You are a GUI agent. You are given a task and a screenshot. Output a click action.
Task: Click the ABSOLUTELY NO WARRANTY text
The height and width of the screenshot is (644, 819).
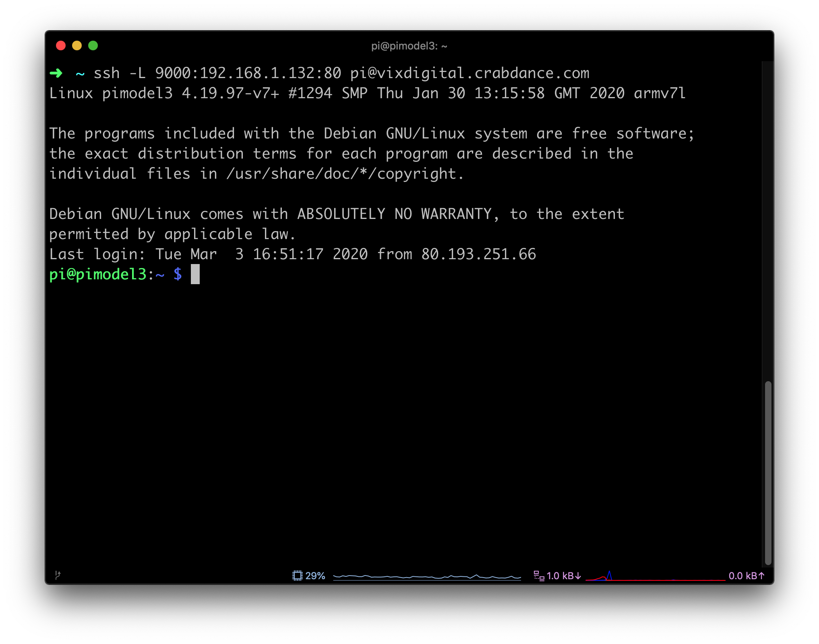(394, 214)
